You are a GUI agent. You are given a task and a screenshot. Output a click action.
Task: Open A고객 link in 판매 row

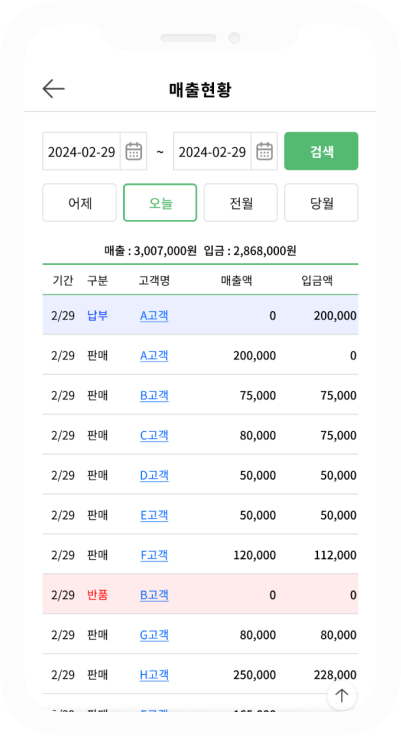[154, 355]
